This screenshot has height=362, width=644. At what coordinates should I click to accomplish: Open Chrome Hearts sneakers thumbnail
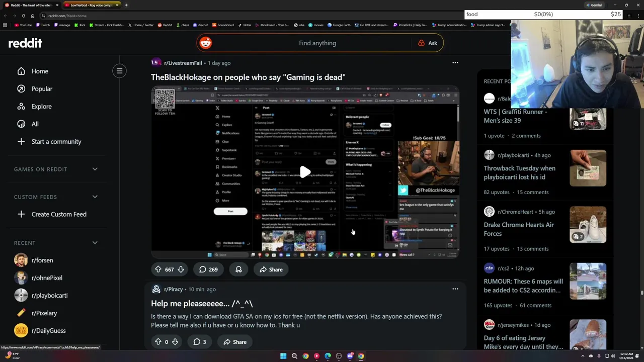[588, 225]
